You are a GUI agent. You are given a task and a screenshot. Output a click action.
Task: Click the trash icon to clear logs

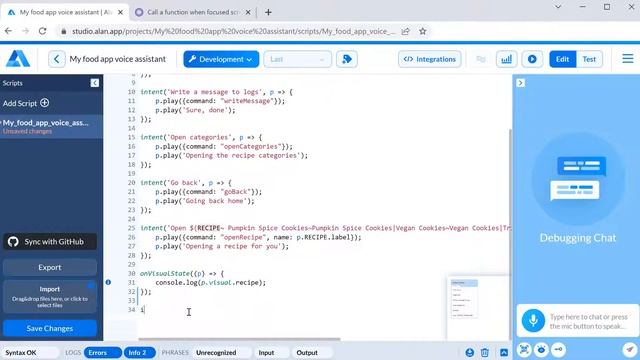click(484, 353)
